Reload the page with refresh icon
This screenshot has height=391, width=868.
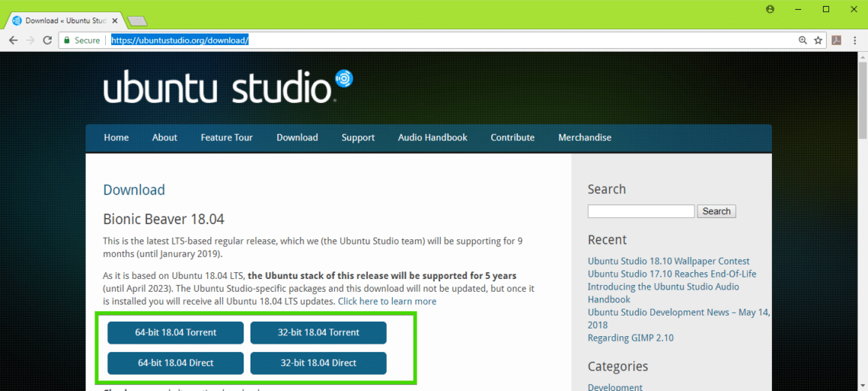[x=48, y=40]
